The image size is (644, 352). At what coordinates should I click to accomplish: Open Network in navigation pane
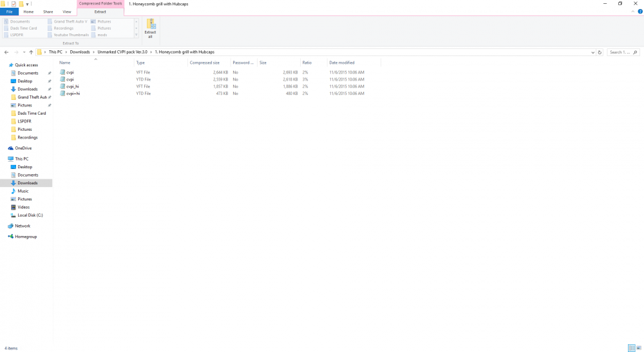point(23,226)
